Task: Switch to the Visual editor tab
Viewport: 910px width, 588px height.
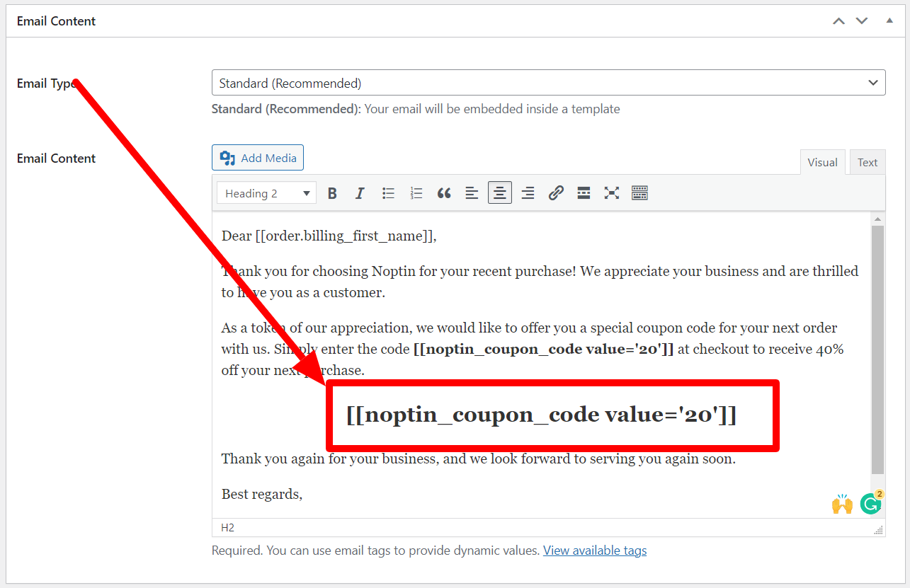Action: coord(822,162)
